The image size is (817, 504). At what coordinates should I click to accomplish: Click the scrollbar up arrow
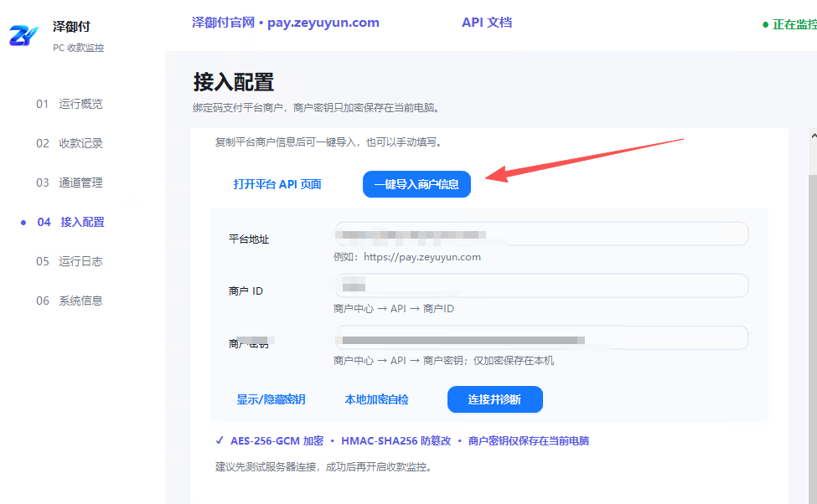pos(814,136)
